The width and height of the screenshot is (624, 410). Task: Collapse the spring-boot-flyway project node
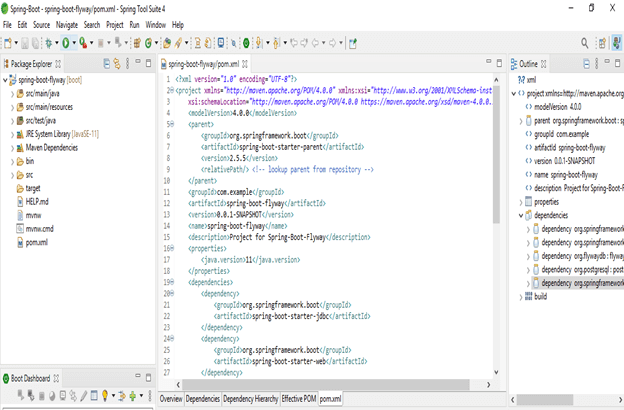5,80
